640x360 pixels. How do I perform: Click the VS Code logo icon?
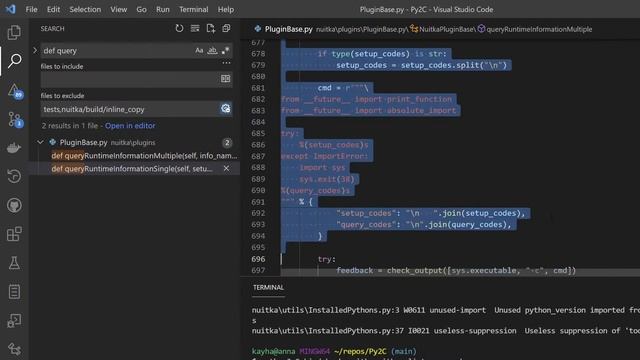[11, 9]
